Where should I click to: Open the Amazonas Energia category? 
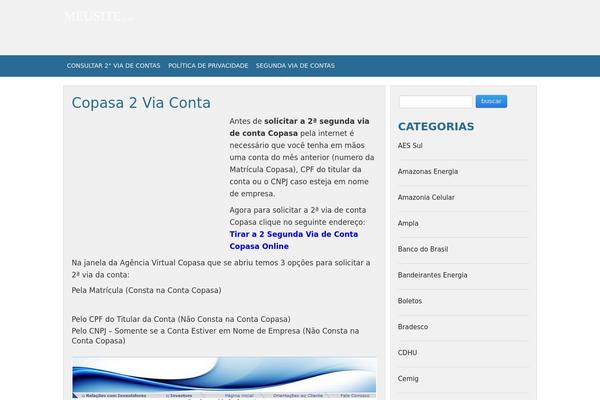[428, 171]
